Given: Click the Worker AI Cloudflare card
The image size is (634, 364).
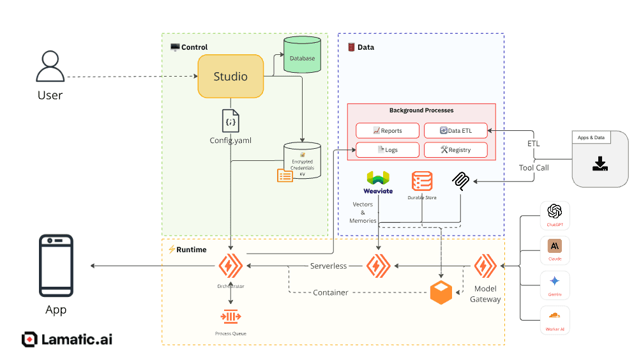Looking at the screenshot, I should pyautogui.click(x=555, y=321).
